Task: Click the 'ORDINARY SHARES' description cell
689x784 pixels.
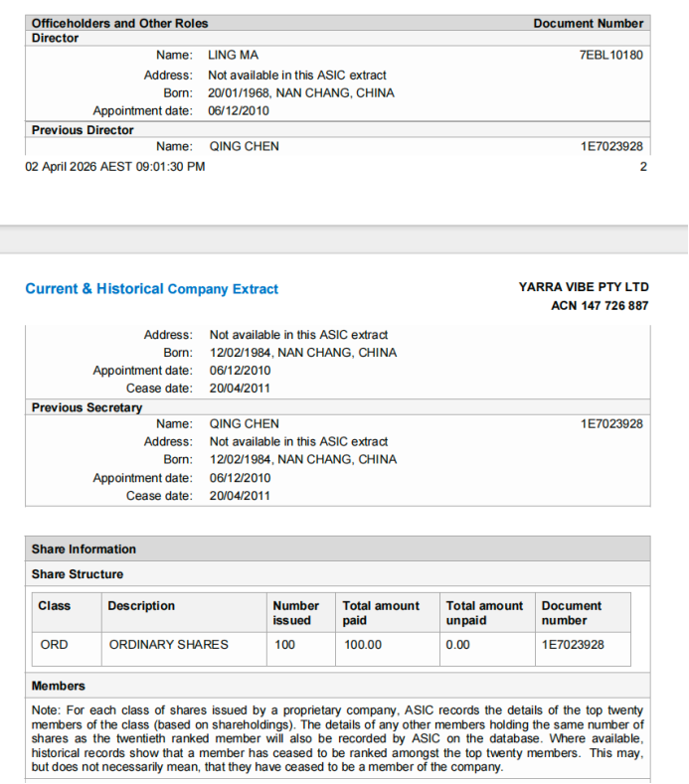Action: click(x=168, y=645)
